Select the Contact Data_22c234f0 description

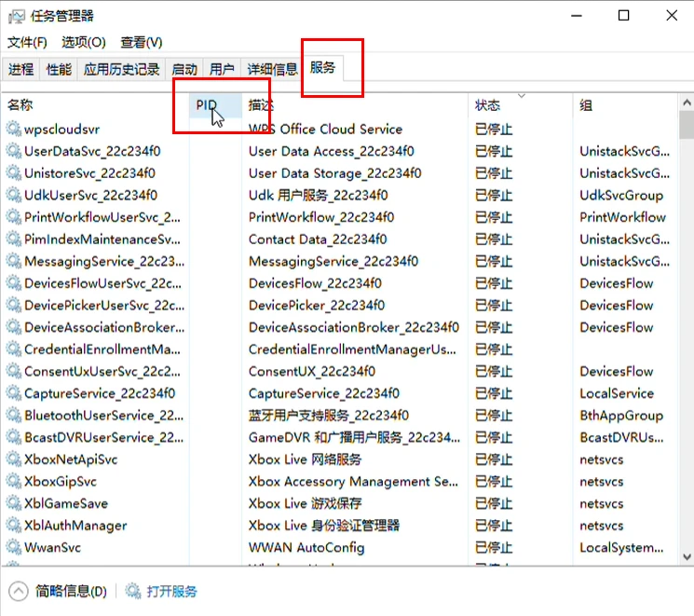[x=318, y=240]
